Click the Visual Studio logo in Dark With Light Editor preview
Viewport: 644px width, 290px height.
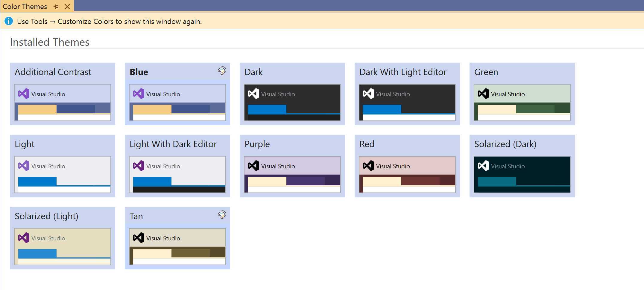(368, 94)
